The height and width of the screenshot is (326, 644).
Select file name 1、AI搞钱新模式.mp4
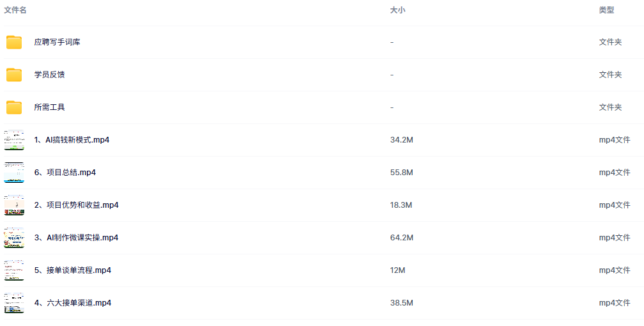pos(72,140)
